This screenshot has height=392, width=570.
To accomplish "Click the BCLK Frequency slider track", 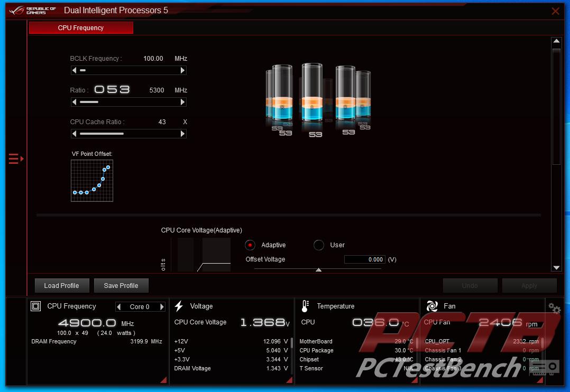I will point(128,70).
